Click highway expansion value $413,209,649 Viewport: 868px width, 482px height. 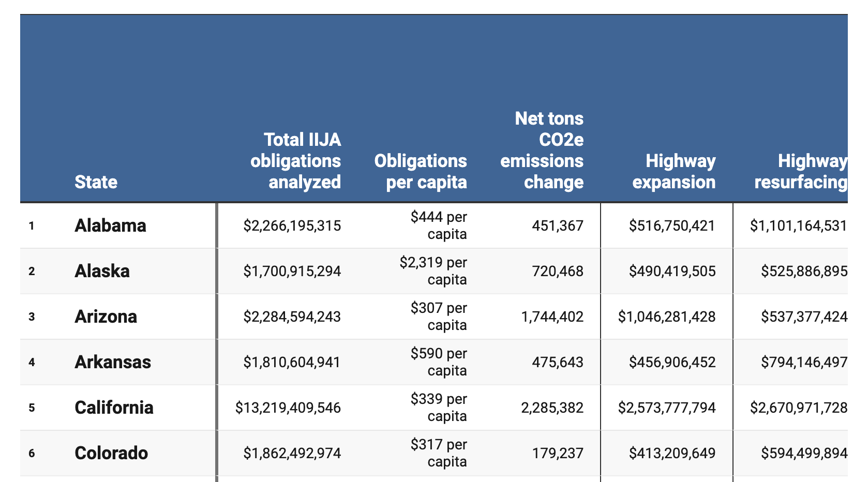tap(672, 453)
